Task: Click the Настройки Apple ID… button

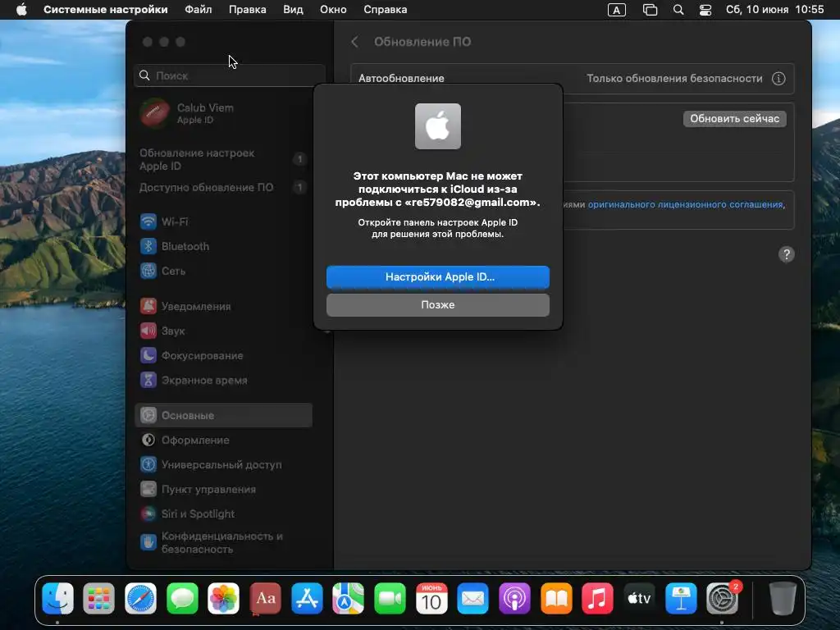Action: click(x=438, y=277)
